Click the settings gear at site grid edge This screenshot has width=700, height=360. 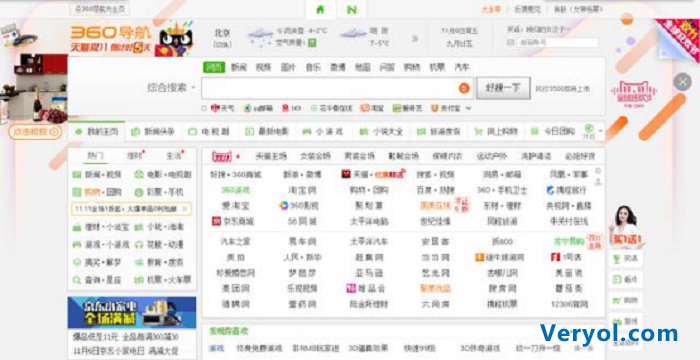(x=598, y=171)
